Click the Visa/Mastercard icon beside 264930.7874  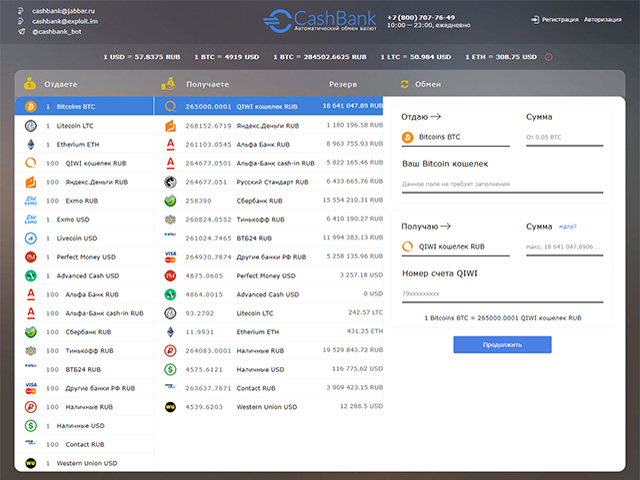tap(170, 257)
